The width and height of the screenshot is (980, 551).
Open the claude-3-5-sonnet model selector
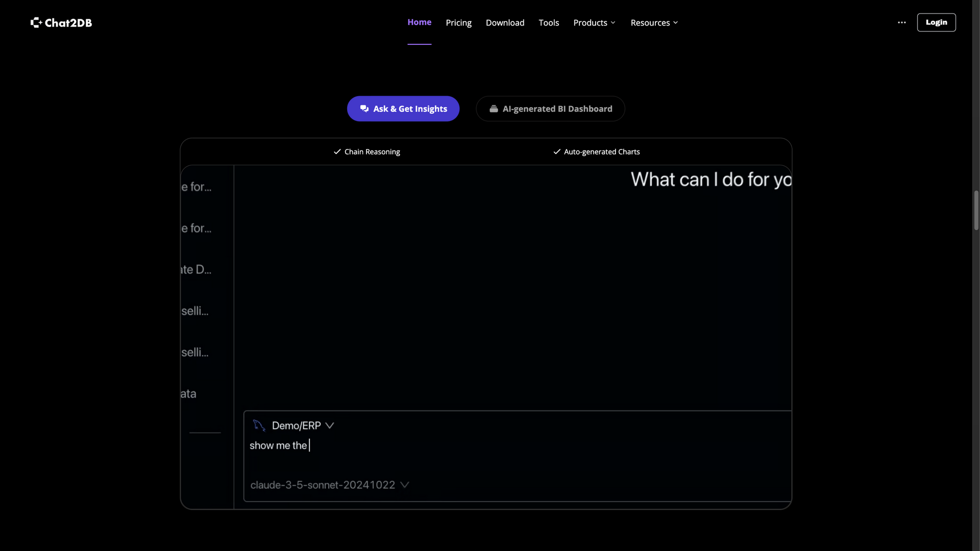pyautogui.click(x=330, y=485)
